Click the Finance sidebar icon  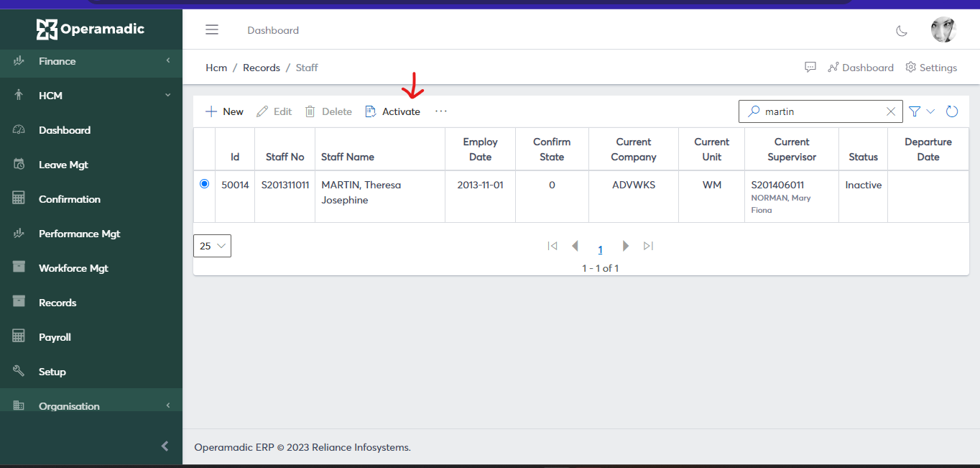(19, 61)
